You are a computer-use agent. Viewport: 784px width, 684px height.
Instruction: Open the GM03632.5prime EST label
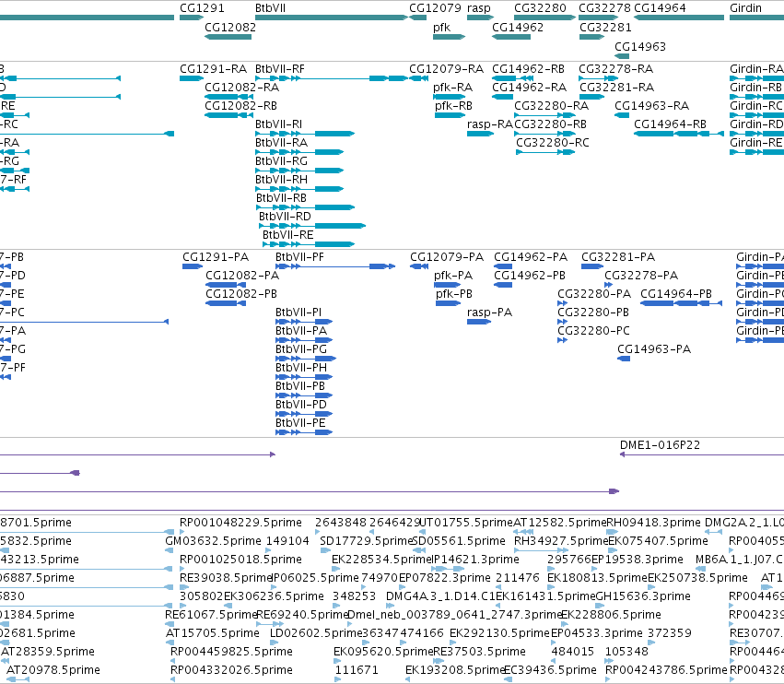pyautogui.click(x=214, y=541)
